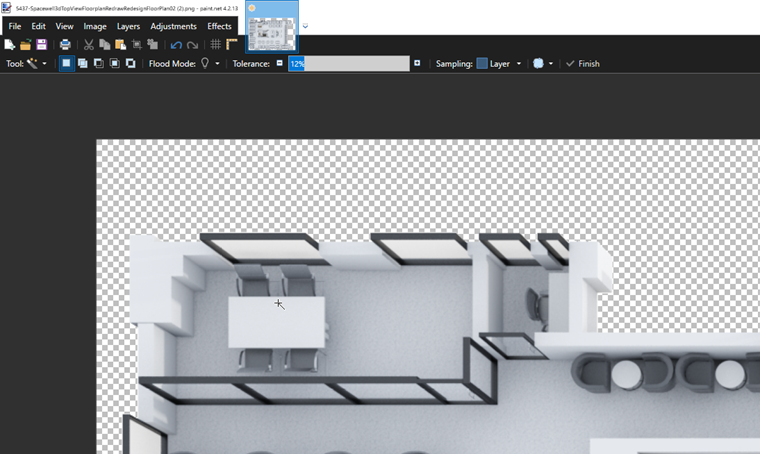Select the floor plan image thumbnail tab
Screen dimensions: 760x454
(x=272, y=27)
